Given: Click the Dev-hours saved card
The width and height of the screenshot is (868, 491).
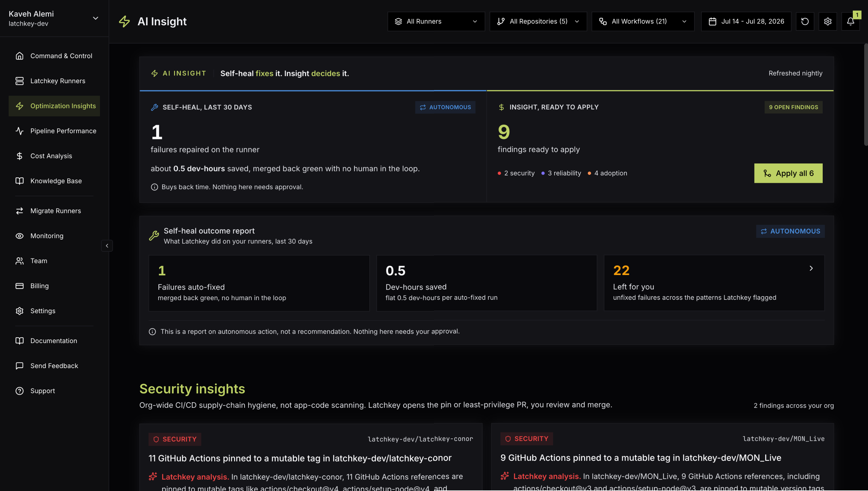Looking at the screenshot, I should [486, 282].
